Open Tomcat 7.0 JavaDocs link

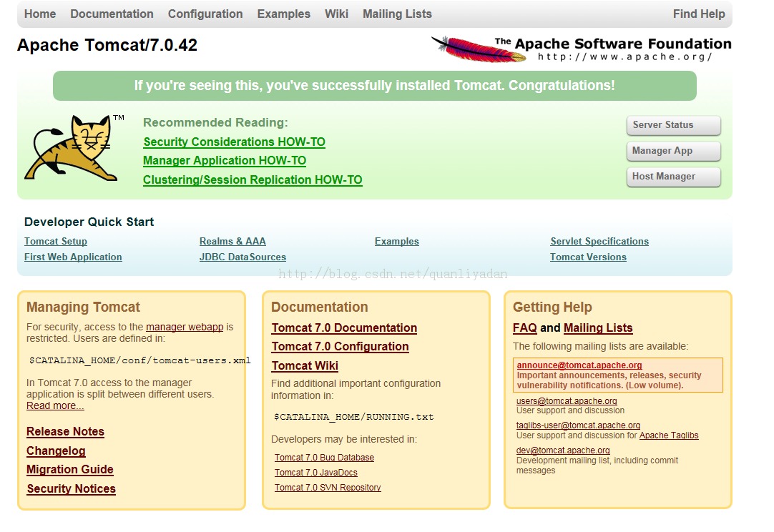point(316,473)
